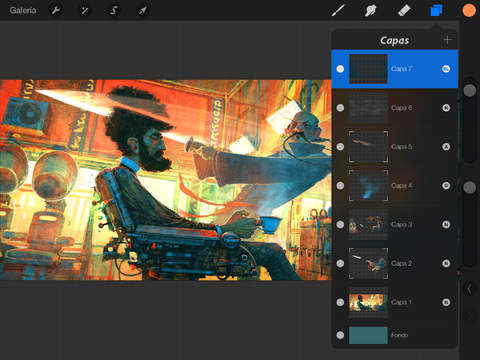The height and width of the screenshot is (360, 480).
Task: Open the Galería gallery view
Action: (x=23, y=11)
